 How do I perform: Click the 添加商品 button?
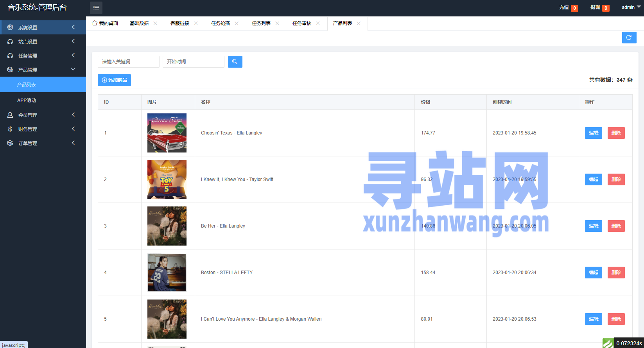tap(114, 80)
